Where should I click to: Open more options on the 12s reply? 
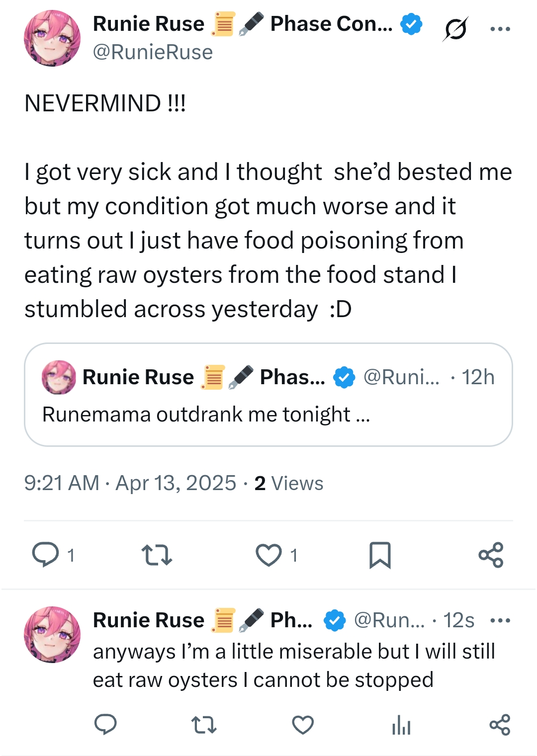pos(500,620)
